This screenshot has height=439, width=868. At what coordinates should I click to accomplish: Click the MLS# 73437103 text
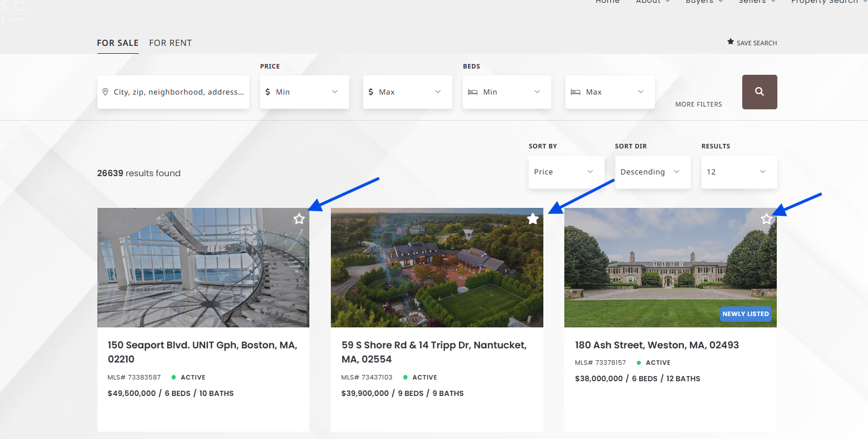pos(367,377)
